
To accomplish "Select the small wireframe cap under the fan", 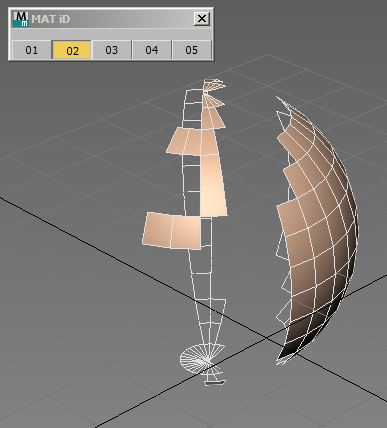I will pyautogui.click(x=214, y=382).
